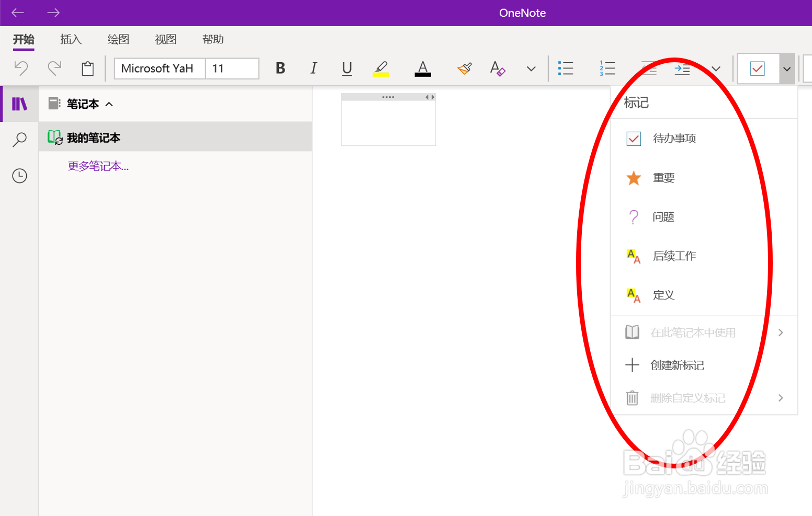
Task: Apply yellow text highlight color
Action: [x=381, y=68]
